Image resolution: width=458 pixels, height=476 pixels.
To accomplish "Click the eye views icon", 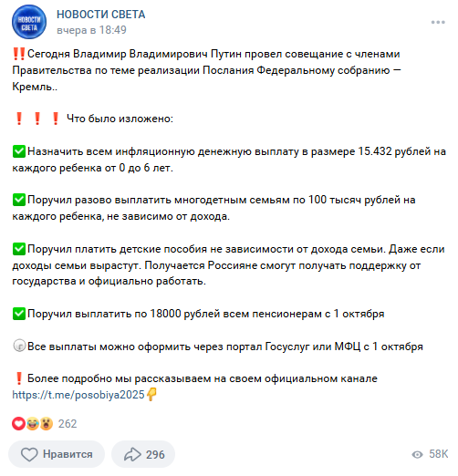I will click(x=417, y=454).
